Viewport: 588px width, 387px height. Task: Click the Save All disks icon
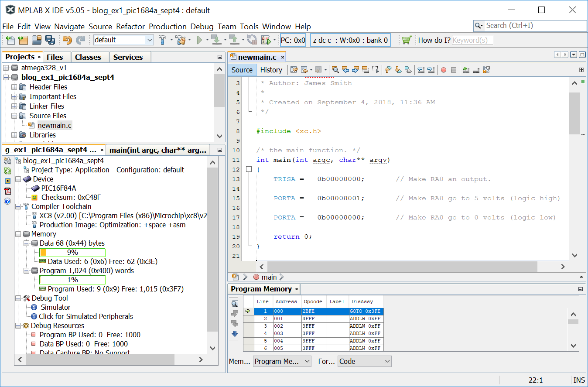tap(50, 40)
